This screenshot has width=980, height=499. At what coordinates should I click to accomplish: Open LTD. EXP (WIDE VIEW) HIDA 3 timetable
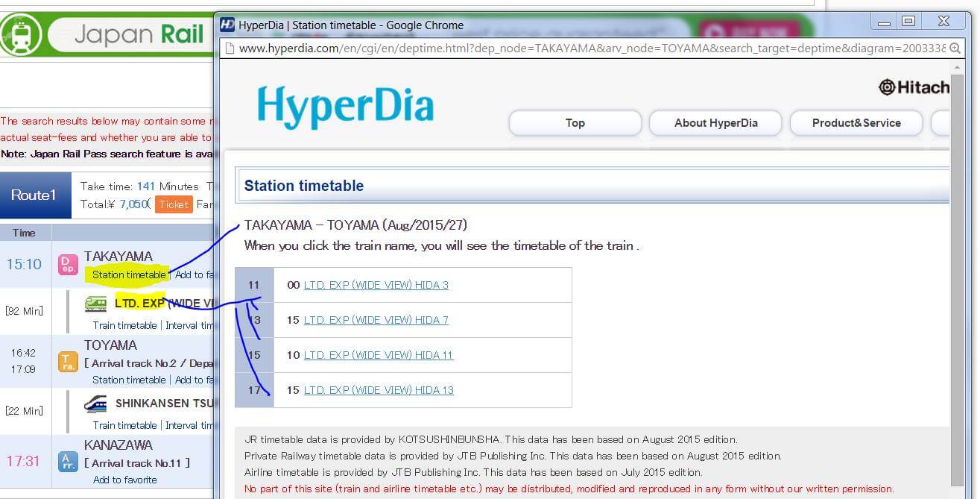coord(376,285)
